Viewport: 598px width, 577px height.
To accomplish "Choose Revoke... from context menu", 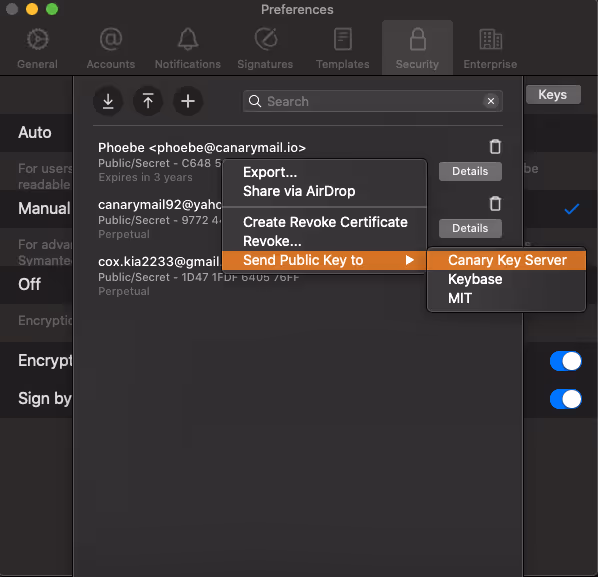I will click(x=324, y=241).
